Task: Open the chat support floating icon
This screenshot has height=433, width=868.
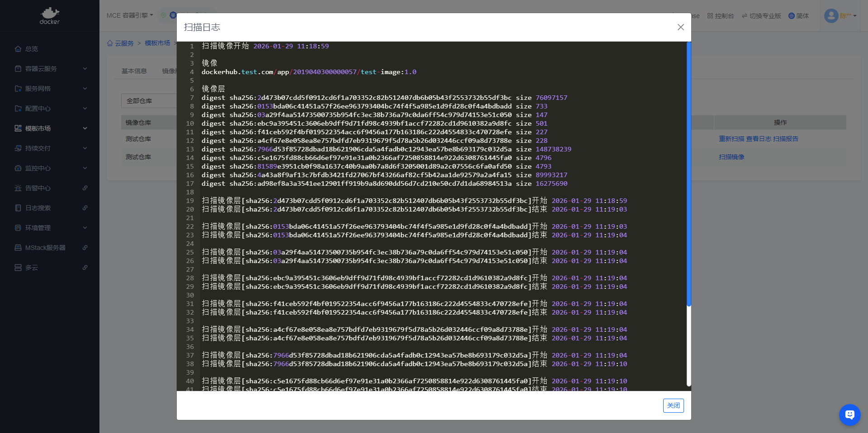Action: (x=849, y=414)
